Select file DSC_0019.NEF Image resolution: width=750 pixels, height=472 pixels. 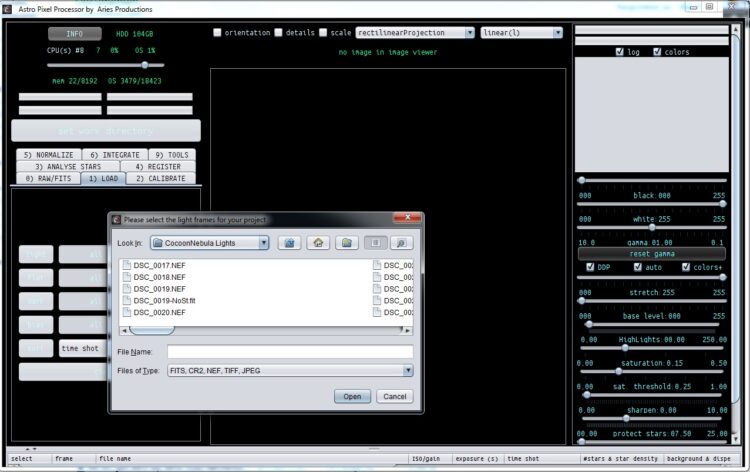tap(159, 289)
